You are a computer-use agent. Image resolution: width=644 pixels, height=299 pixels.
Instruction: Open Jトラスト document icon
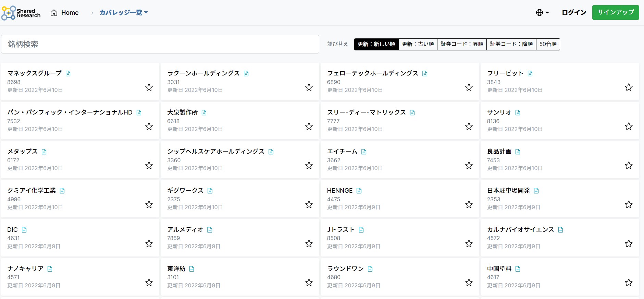click(x=361, y=230)
